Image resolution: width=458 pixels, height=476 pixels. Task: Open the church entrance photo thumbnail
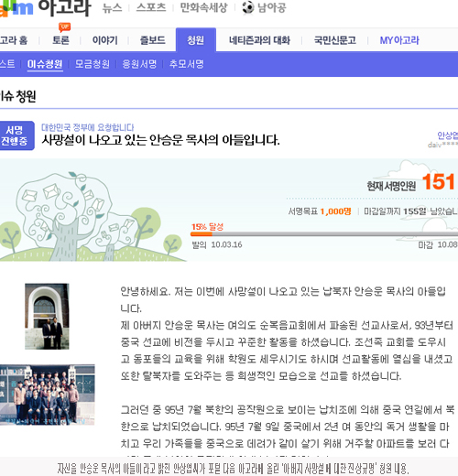pos(47,317)
